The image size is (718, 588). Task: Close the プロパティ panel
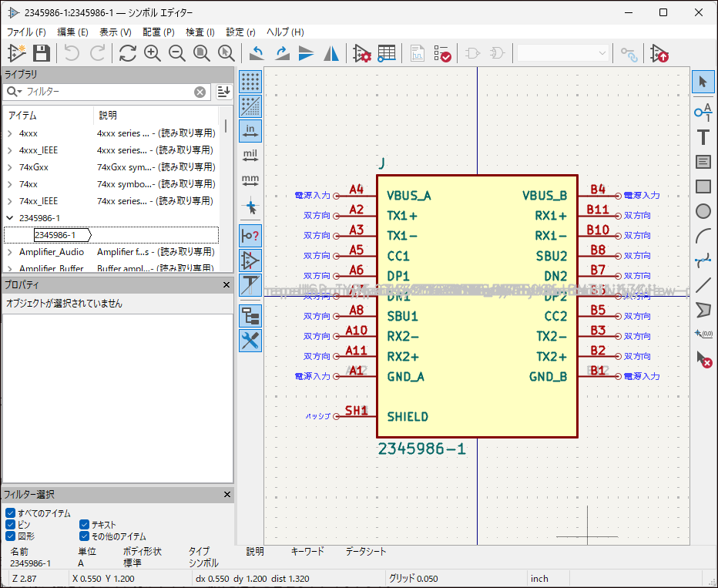(226, 285)
